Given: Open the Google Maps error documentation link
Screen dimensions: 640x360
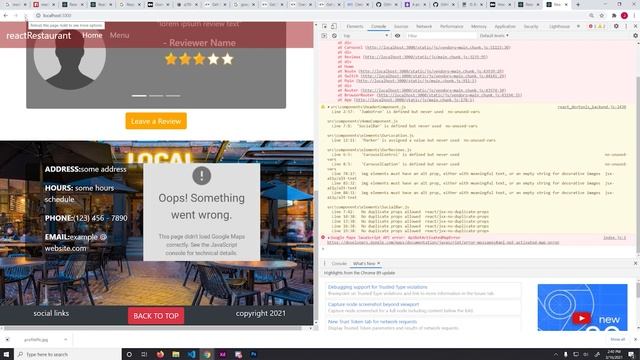Looking at the screenshot, I should coord(443,242).
